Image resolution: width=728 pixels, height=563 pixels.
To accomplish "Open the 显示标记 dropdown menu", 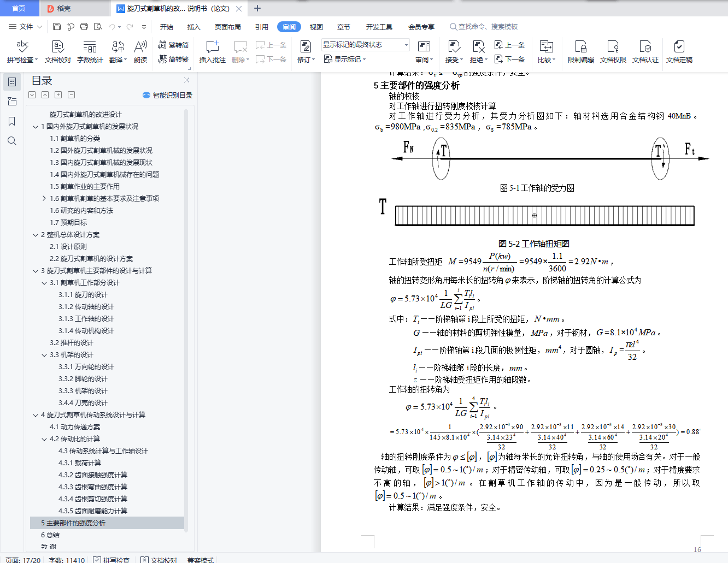I will [x=345, y=59].
